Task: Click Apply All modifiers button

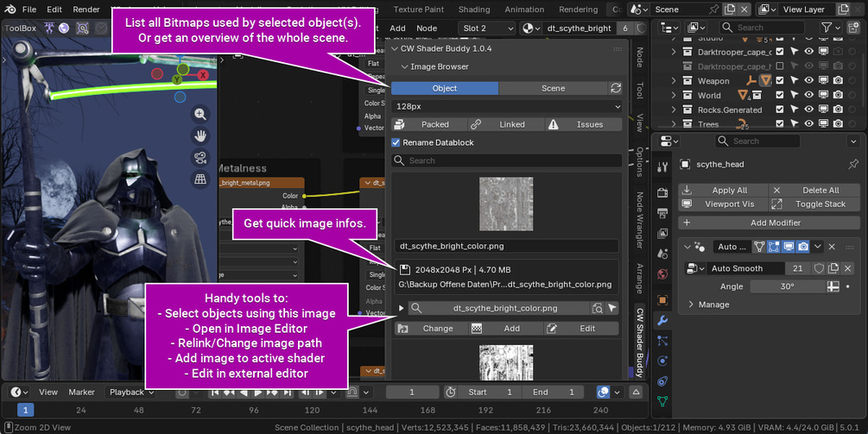Action: pyautogui.click(x=723, y=190)
